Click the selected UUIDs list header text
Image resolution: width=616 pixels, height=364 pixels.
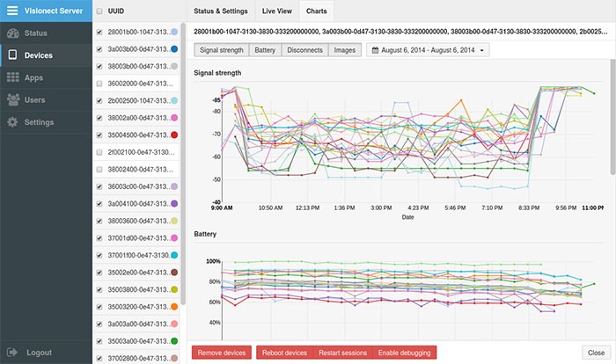click(400, 32)
